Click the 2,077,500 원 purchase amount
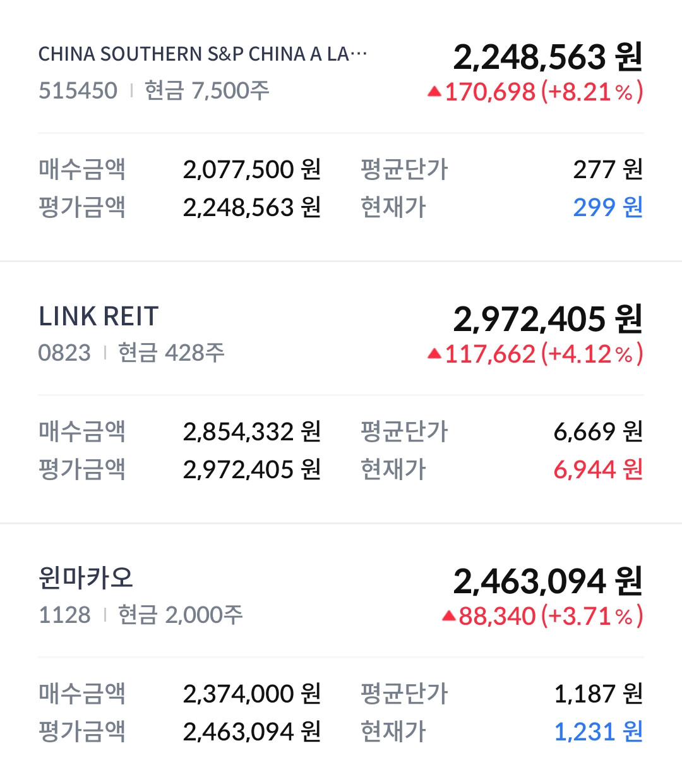 tap(251, 169)
